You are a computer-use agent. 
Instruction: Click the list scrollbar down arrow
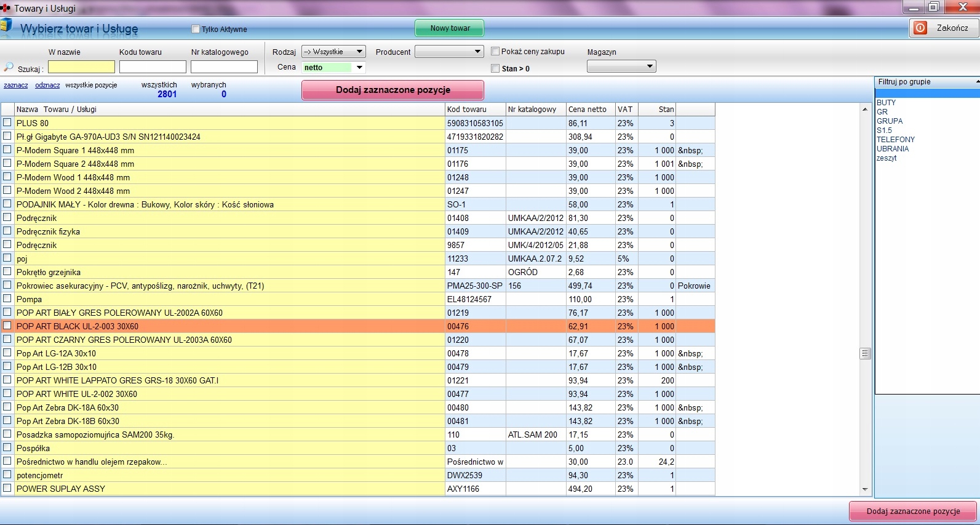click(x=865, y=489)
